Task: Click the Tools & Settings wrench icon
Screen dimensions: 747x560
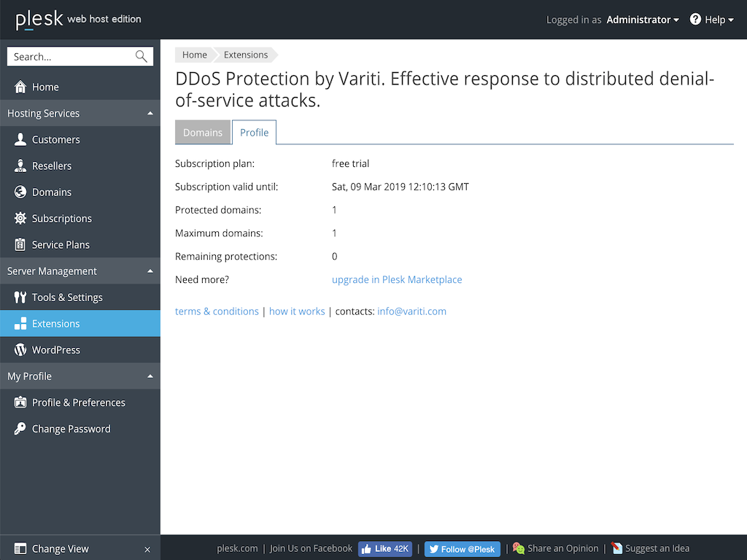Action: point(20,297)
